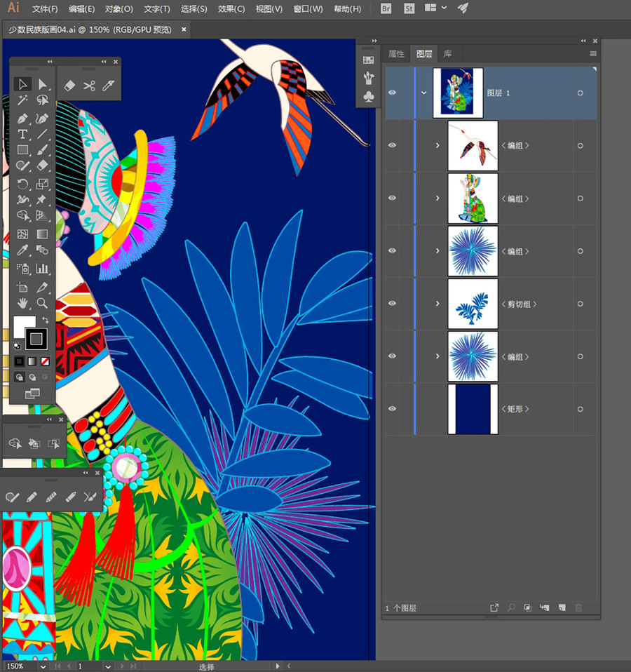Switch to the 属性 tab
The height and width of the screenshot is (672, 631).
tap(396, 53)
